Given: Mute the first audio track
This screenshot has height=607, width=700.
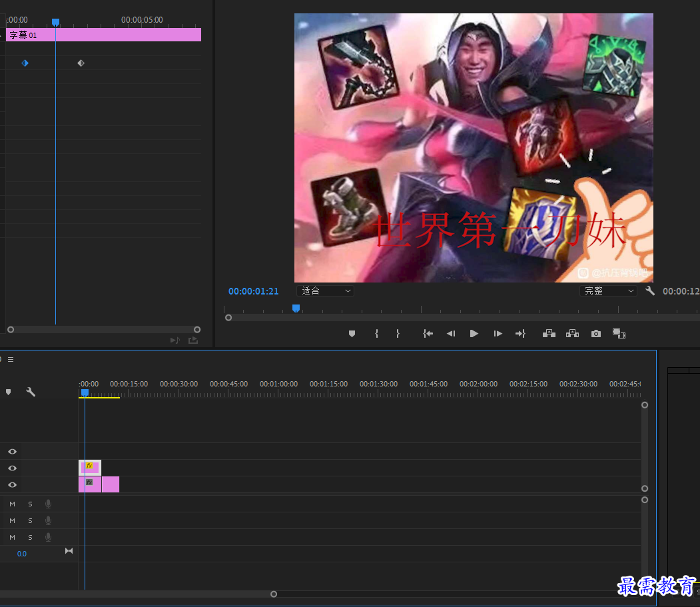Looking at the screenshot, I should coord(13,504).
